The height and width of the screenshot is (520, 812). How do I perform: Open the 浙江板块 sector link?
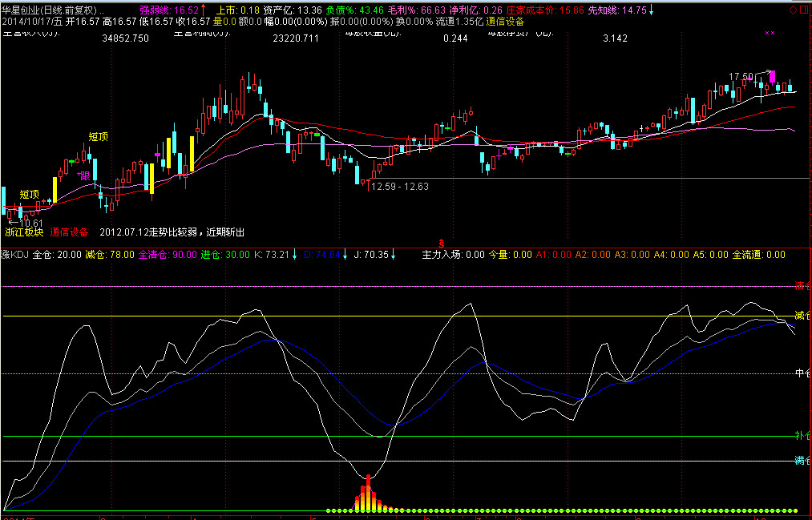click(24, 232)
